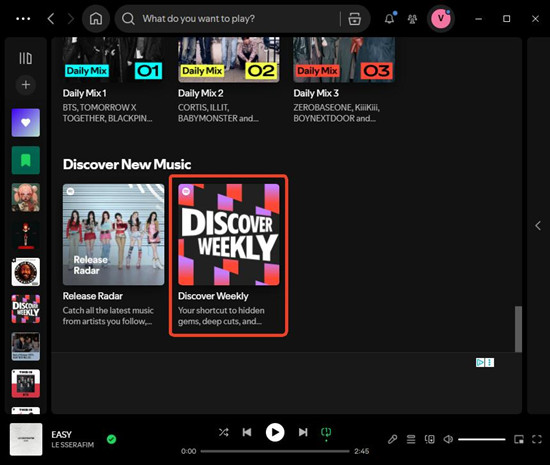
Task: Open the pink-haired character album in sidebar
Action: coord(26,197)
